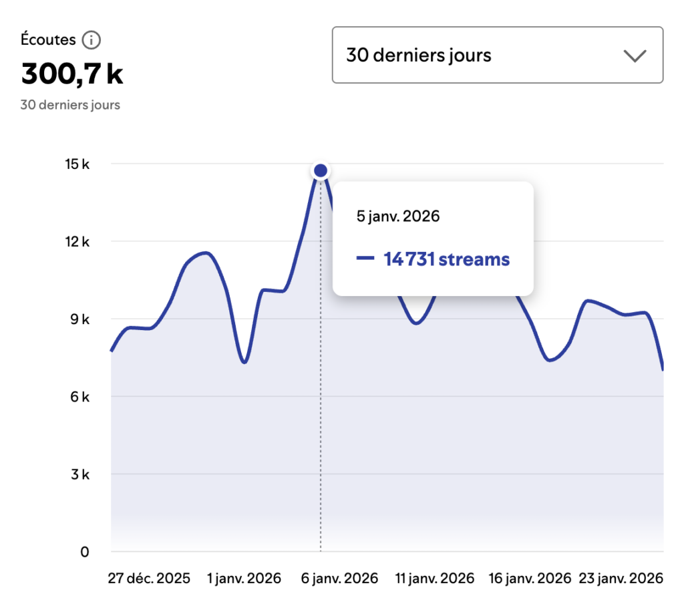Click the info icon beside Écoutes

pos(92,41)
